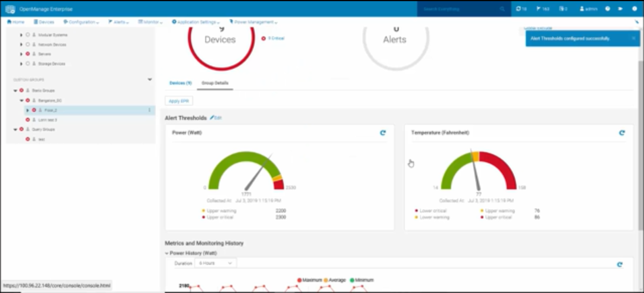The image size is (644, 293).
Task: Open the three-dot menu for selected group
Action: tap(149, 110)
